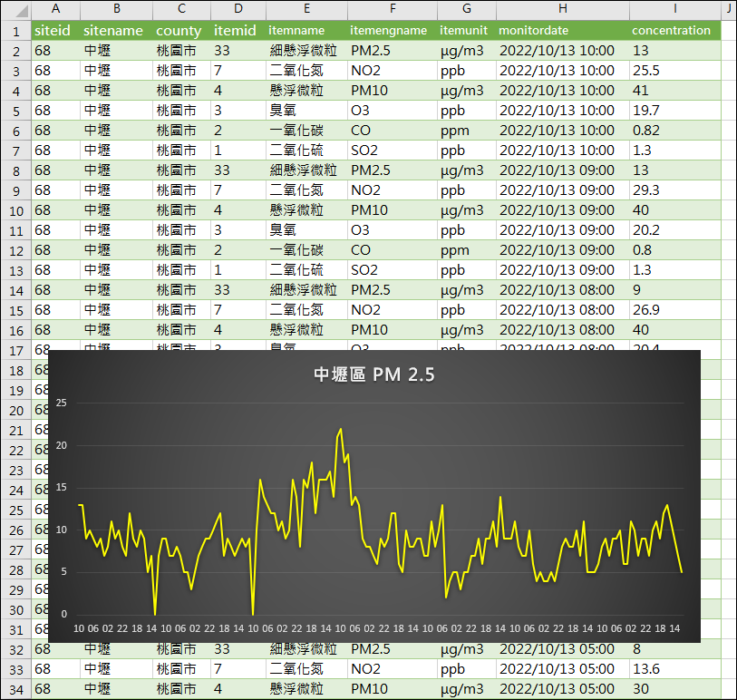Select the NO2 cell in row 3
Viewport: 737px width, 700px height.
(x=393, y=71)
